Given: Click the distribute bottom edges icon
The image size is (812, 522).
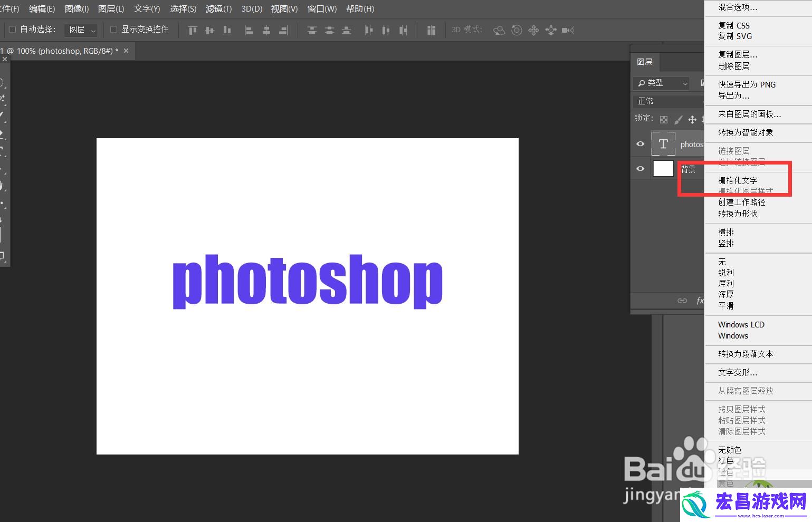Looking at the screenshot, I should 347,30.
